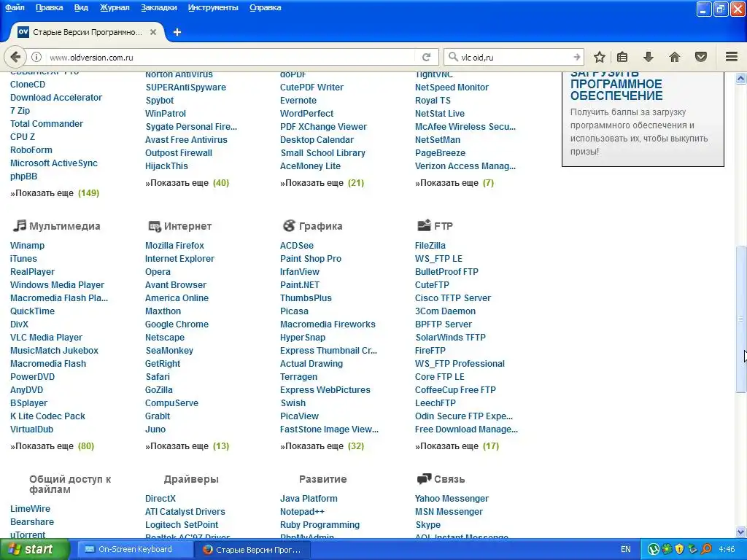Bookmark this page with the star icon
Viewport: 747px width, 560px height.
click(600, 57)
